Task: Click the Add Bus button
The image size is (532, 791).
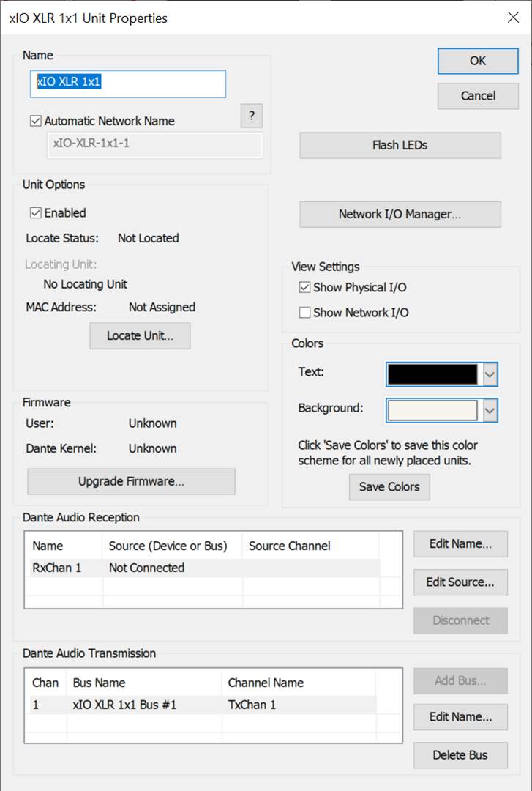Action: pyautogui.click(x=460, y=681)
